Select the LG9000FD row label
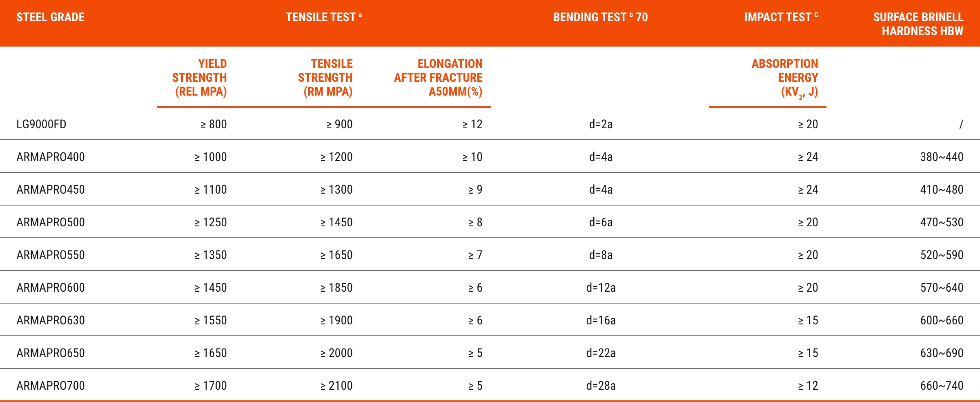980x402 pixels. 41,124
